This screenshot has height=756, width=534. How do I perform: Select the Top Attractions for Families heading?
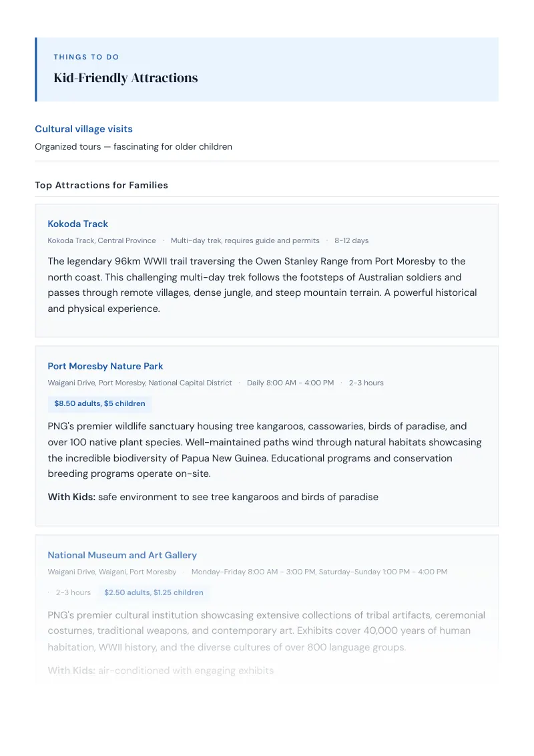[101, 185]
